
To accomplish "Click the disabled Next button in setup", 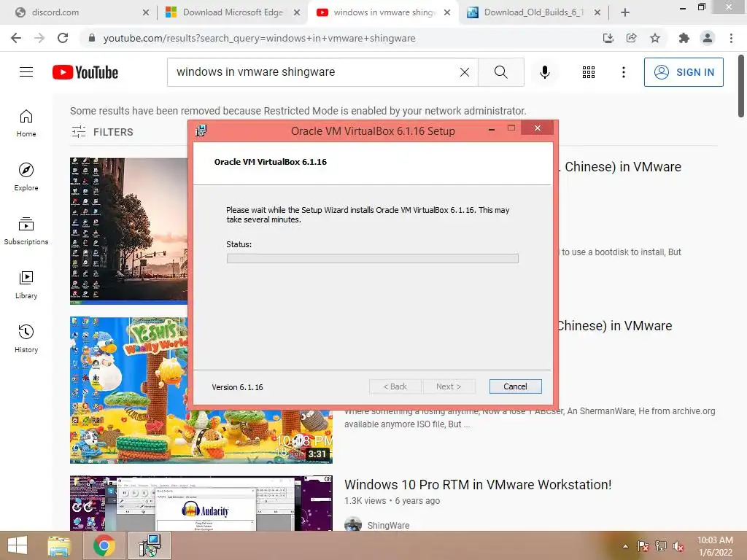I will (449, 386).
